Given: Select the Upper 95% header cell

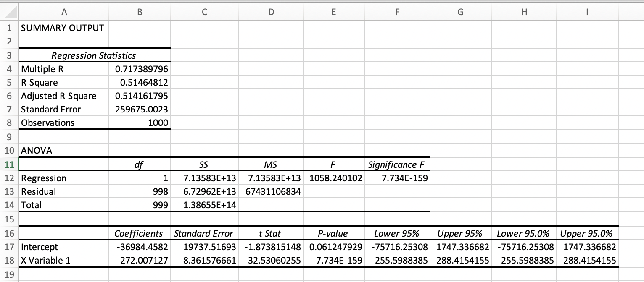Looking at the screenshot, I should click(x=460, y=233).
